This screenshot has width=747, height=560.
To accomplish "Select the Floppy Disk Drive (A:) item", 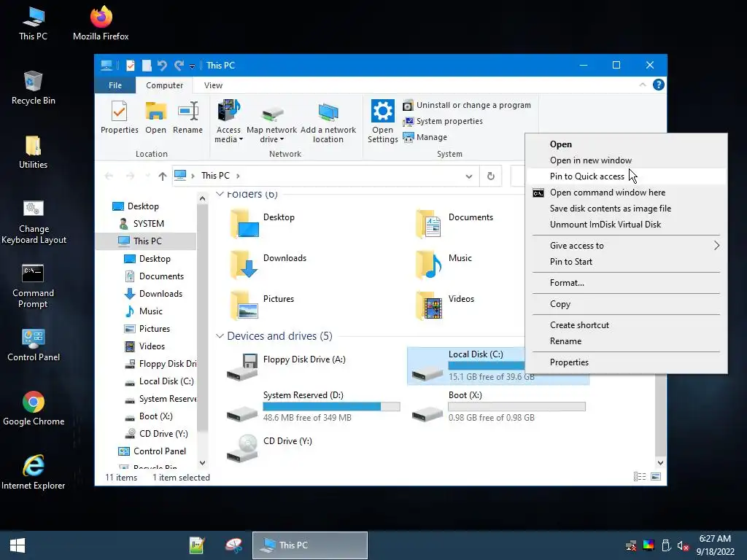I will (x=287, y=367).
